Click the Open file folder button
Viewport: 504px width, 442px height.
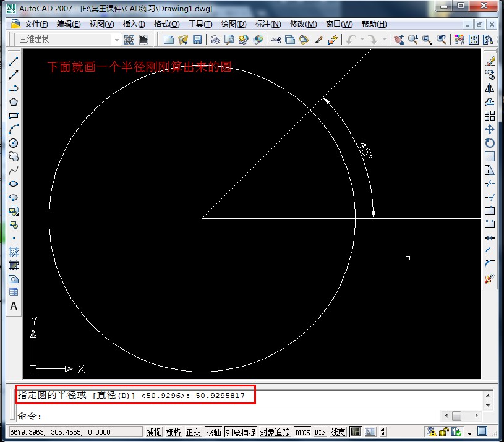click(x=183, y=40)
